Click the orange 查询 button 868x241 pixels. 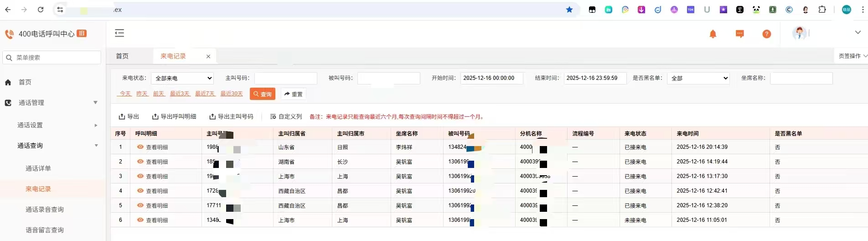click(x=263, y=94)
